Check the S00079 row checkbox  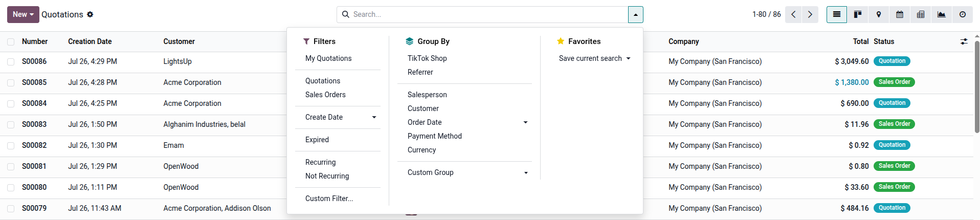coord(11,209)
